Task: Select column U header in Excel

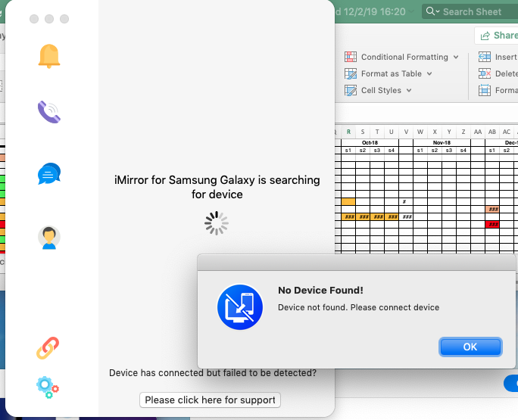Action: coord(392,132)
